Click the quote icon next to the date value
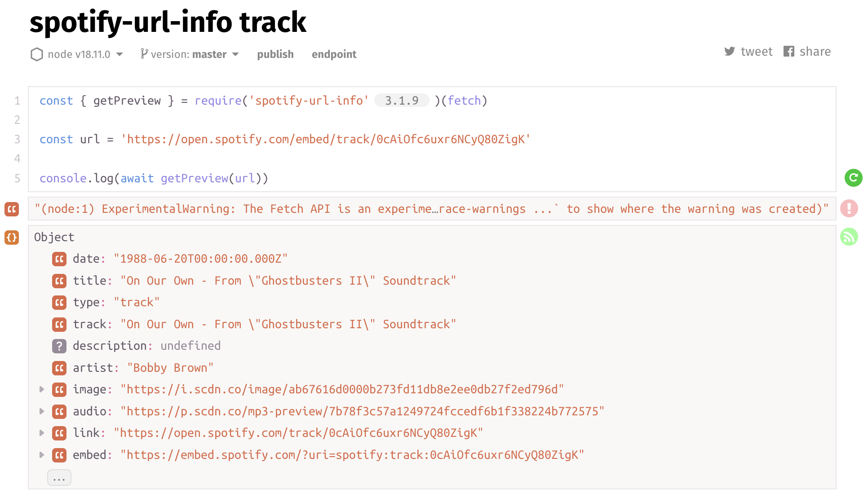 point(59,259)
